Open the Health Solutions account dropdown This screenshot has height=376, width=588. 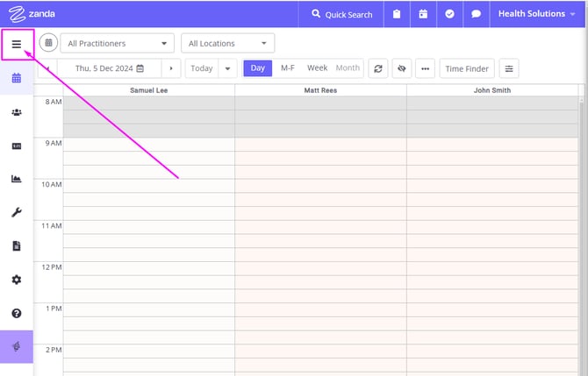click(x=537, y=14)
